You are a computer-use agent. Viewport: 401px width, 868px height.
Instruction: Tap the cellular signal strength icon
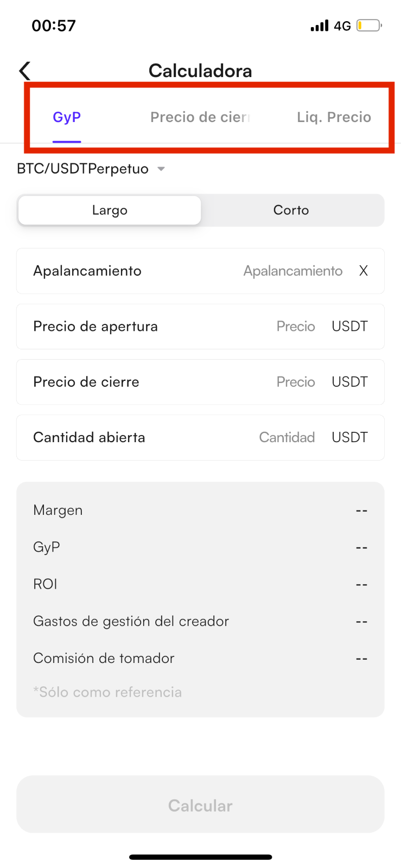(x=320, y=25)
